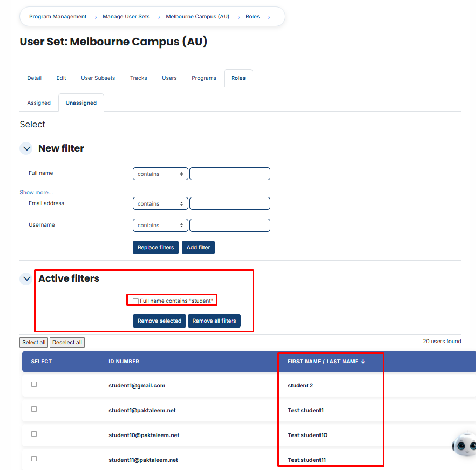Select the checkbox for student11@paktaleem.net row

coord(34,459)
